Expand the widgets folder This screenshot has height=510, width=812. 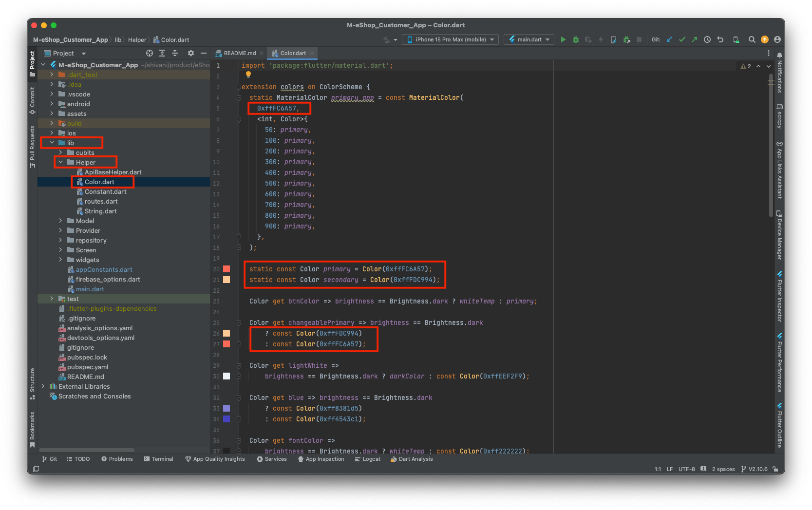click(x=60, y=260)
